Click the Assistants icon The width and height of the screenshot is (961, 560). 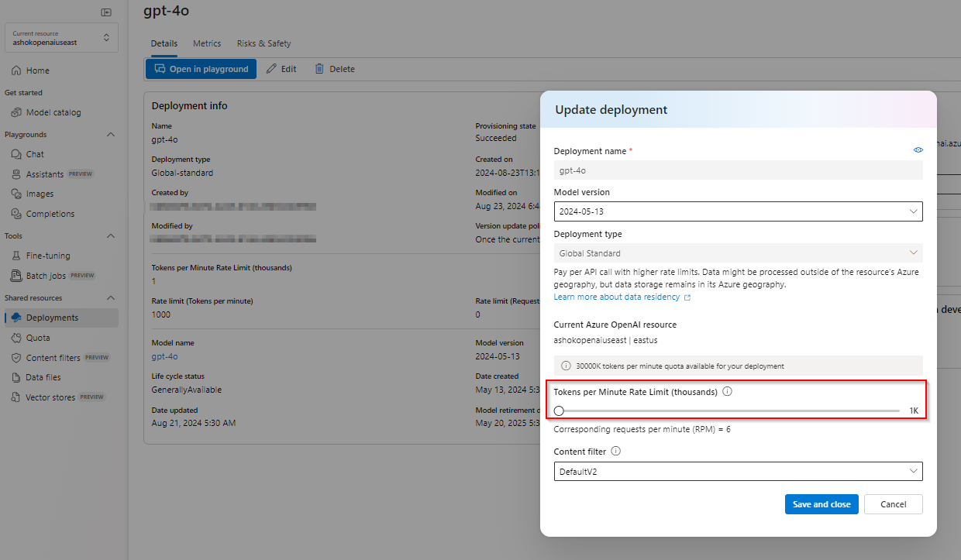click(x=16, y=174)
